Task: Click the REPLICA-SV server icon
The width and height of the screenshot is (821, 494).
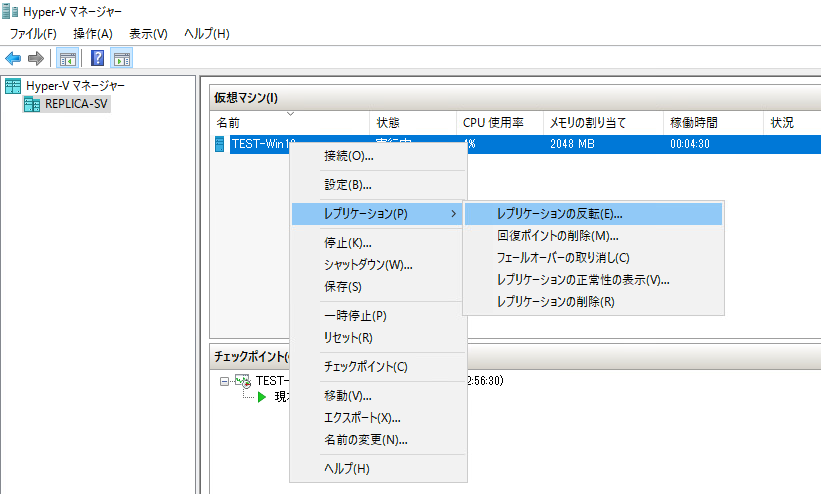Action: [32, 104]
